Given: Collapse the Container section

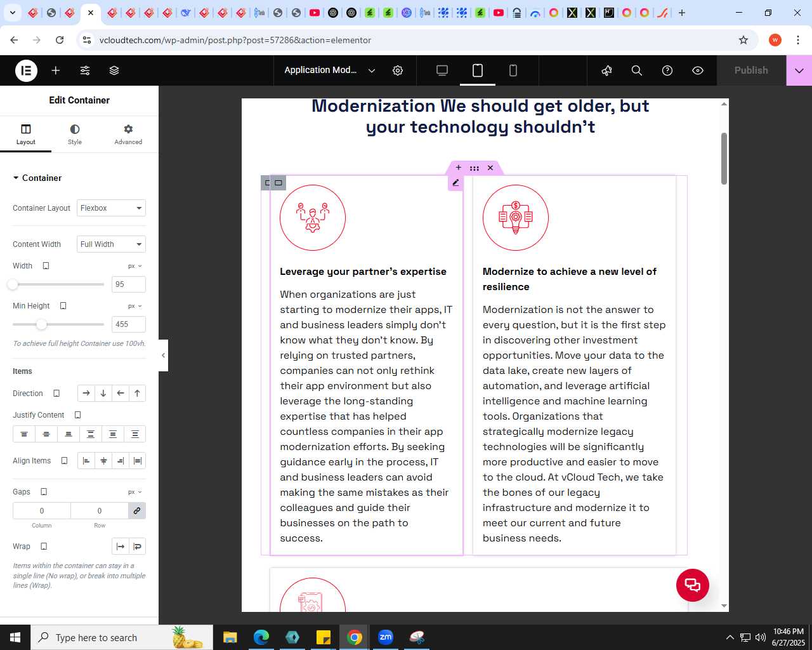Looking at the screenshot, I should (x=37, y=178).
